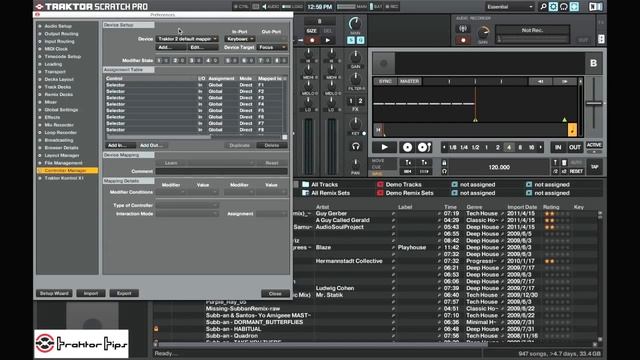Toggle the loop ACTIVE button
The width and height of the screenshot is (640, 360).
(594, 145)
